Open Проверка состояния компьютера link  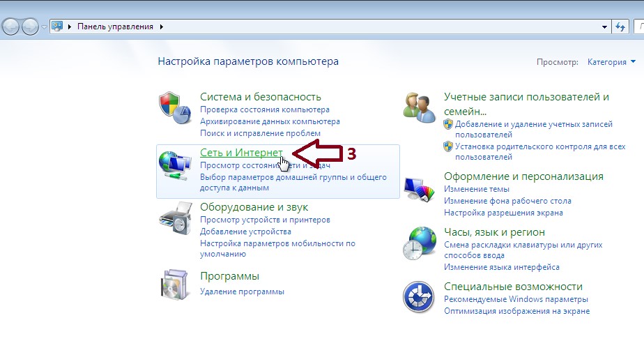tap(265, 109)
